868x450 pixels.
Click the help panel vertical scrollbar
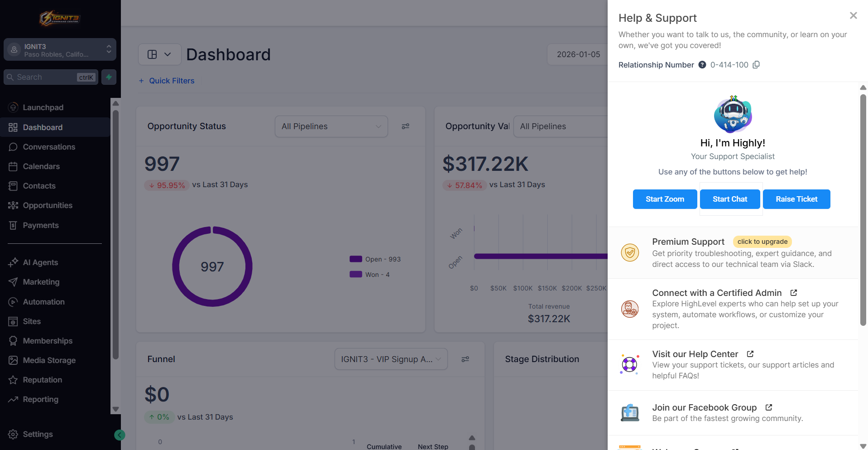[863, 210]
